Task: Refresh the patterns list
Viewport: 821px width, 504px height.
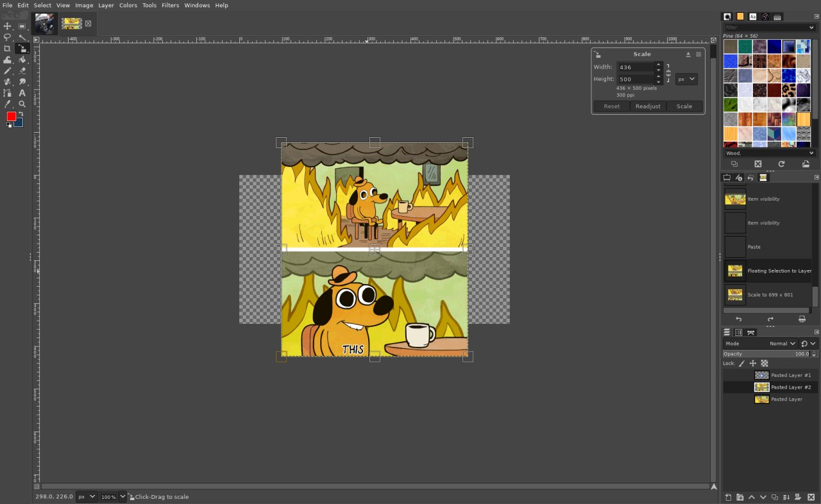Action: 781,164
